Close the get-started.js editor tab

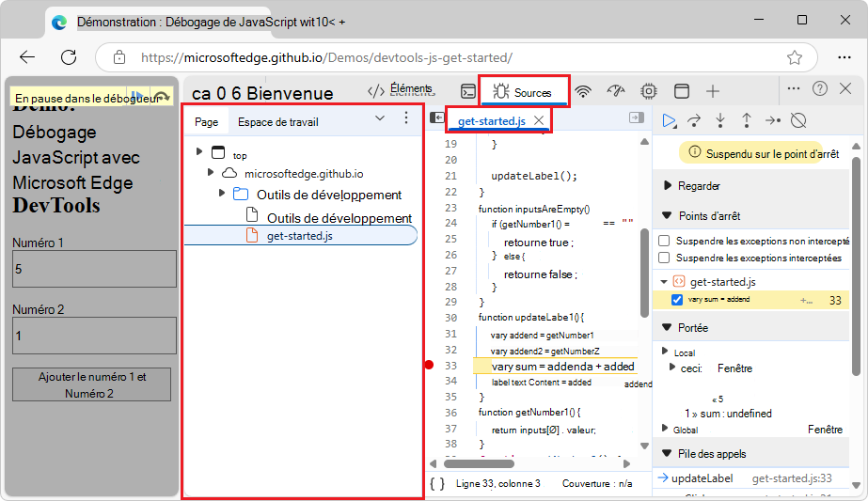point(539,120)
